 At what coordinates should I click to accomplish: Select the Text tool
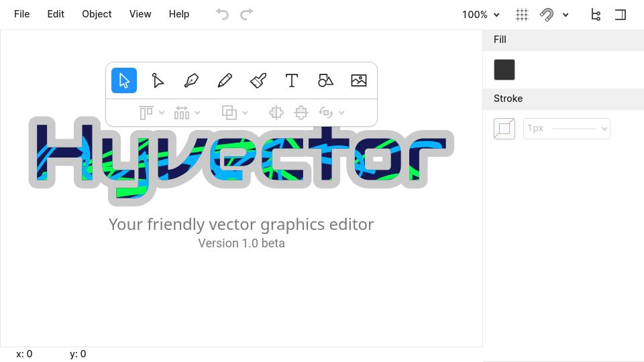coord(292,80)
